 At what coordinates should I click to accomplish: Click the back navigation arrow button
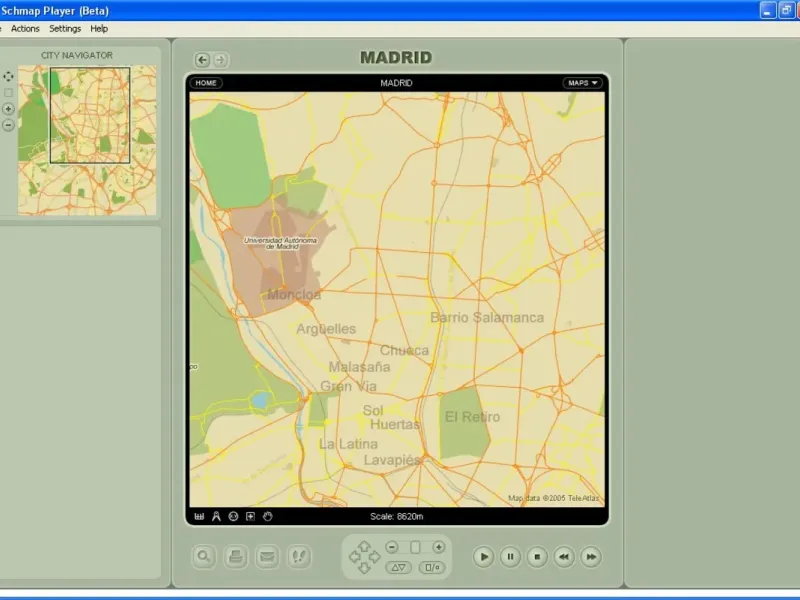pyautogui.click(x=203, y=60)
